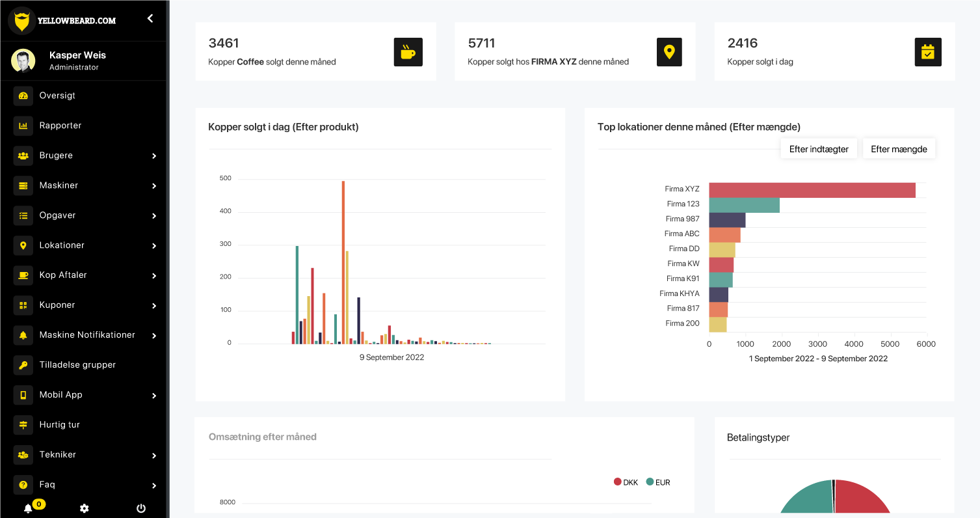980x518 pixels.
Task: Show locations Efter indtægter
Action: pyautogui.click(x=819, y=149)
